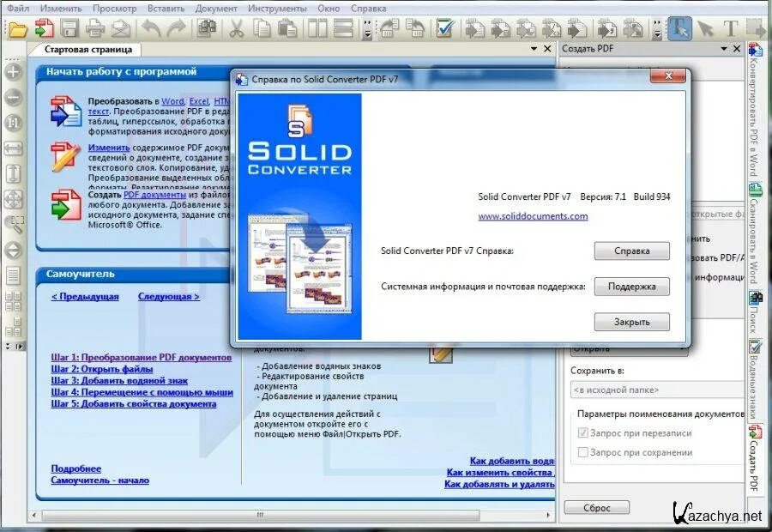Close the 'Стартовая страница' tab with X

pos(547,49)
